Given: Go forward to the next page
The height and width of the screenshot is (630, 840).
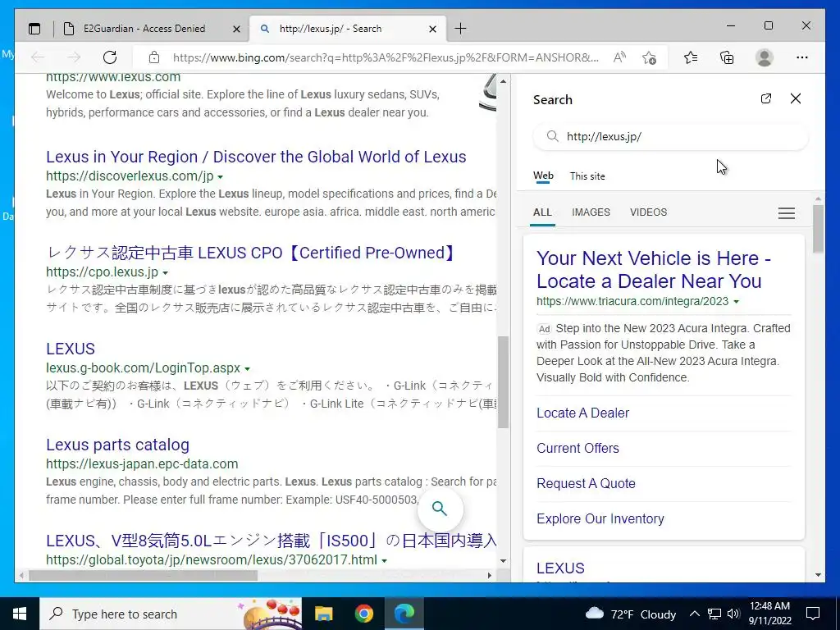Looking at the screenshot, I should point(74,57).
